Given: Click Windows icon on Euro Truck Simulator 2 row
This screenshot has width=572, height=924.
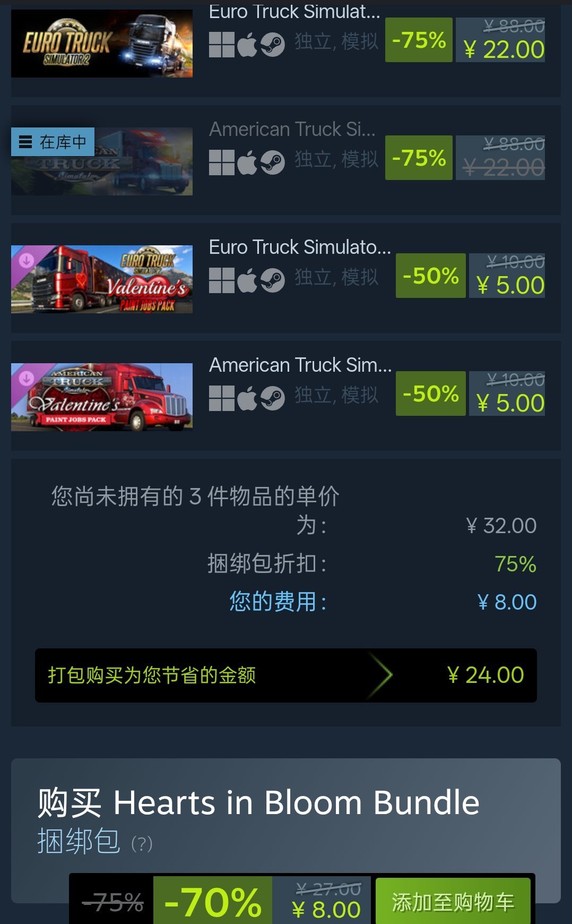Looking at the screenshot, I should click(x=221, y=45).
